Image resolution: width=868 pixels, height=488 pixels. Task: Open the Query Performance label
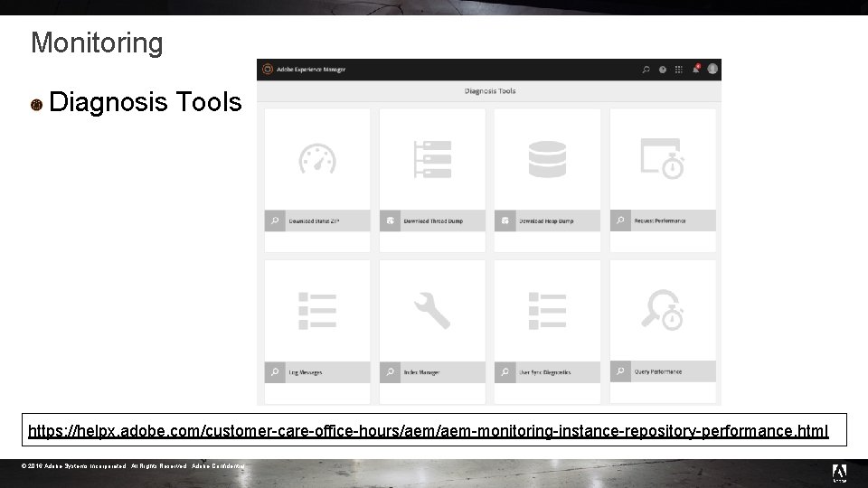click(658, 371)
